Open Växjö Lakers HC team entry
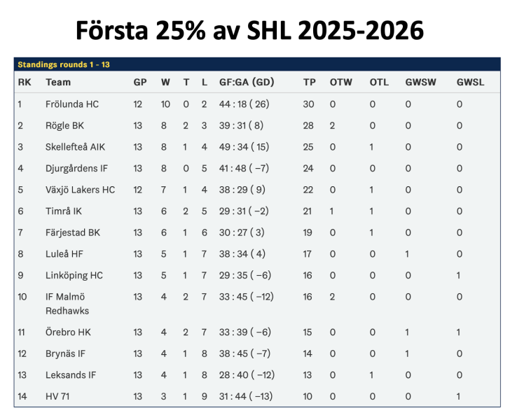The width and height of the screenshot is (517, 420). pos(80,190)
